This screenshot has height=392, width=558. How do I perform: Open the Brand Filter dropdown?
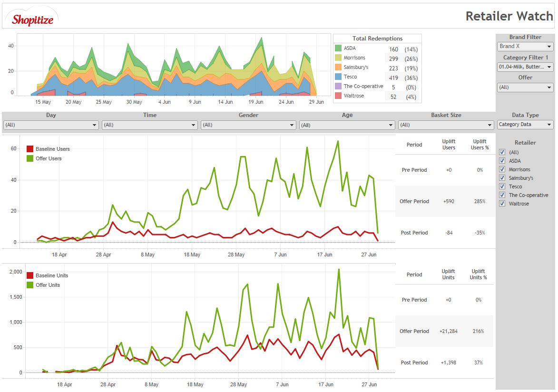pyautogui.click(x=525, y=47)
